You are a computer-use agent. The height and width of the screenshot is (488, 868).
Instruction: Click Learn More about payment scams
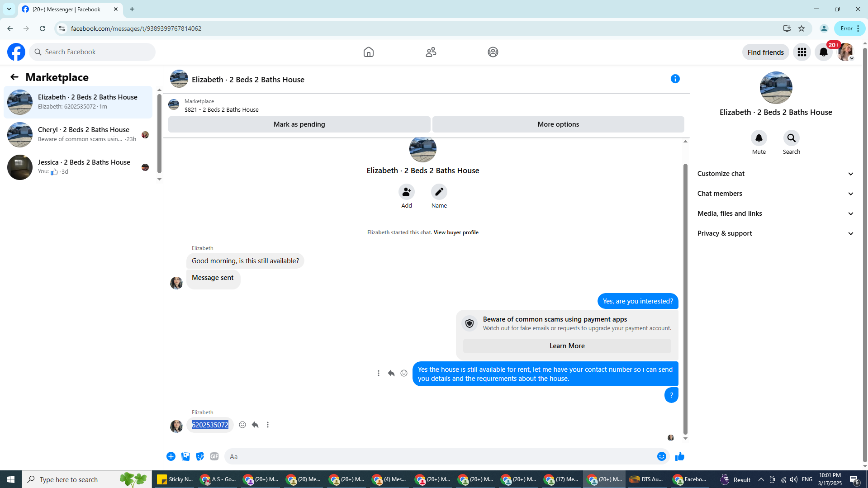pos(567,346)
